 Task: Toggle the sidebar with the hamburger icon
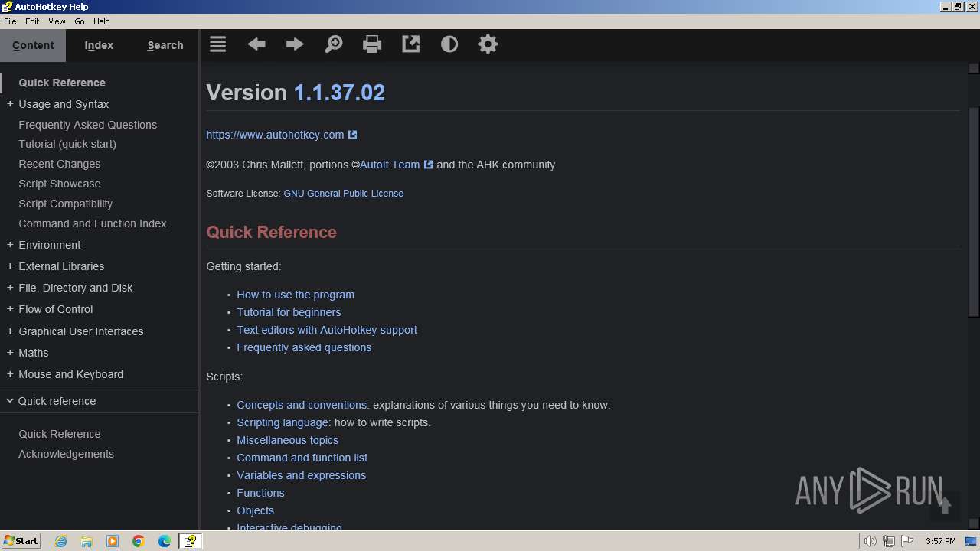coord(218,44)
